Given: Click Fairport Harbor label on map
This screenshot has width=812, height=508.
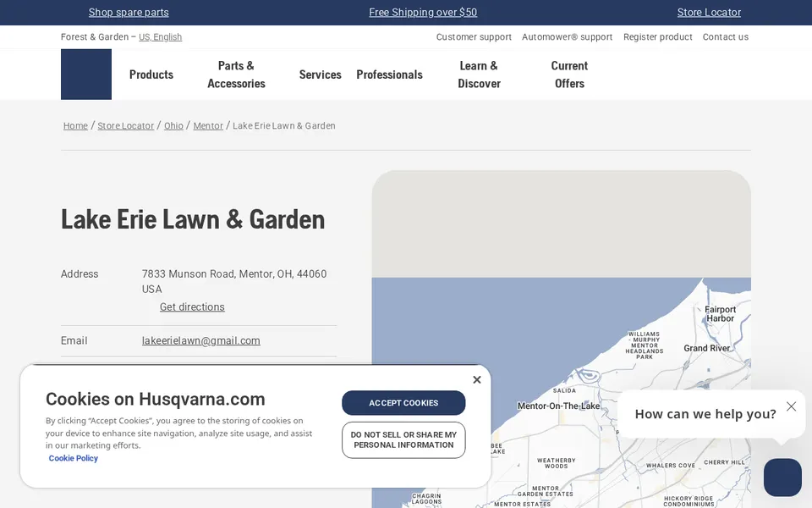Looking at the screenshot, I should pos(720,313).
